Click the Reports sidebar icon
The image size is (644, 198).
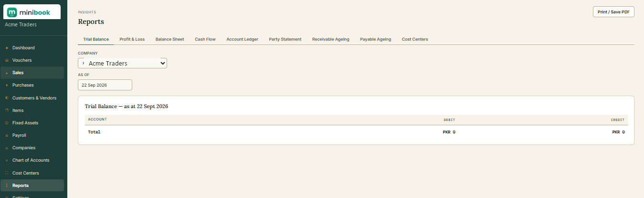tap(7, 186)
